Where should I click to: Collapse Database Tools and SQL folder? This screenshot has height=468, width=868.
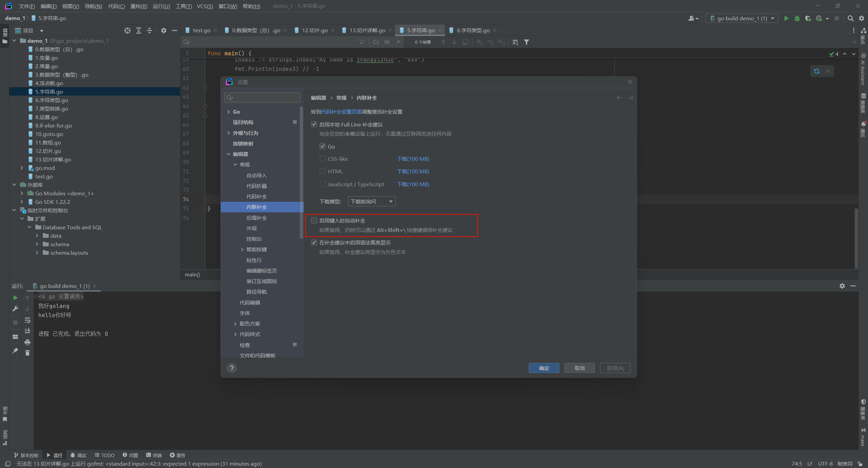[29, 227]
